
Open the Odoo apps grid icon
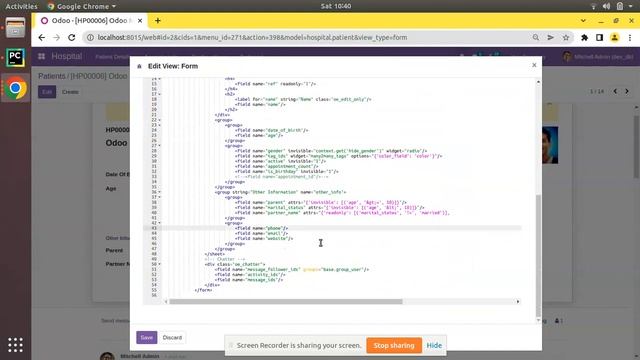[x=42, y=56]
